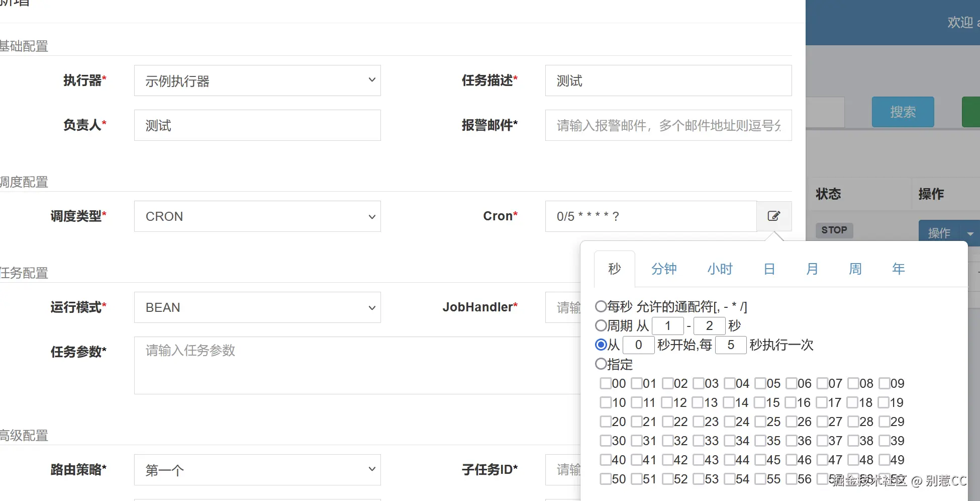Switch to the 分钟 (minute) tab
The height and width of the screenshot is (501, 980).
pyautogui.click(x=664, y=269)
